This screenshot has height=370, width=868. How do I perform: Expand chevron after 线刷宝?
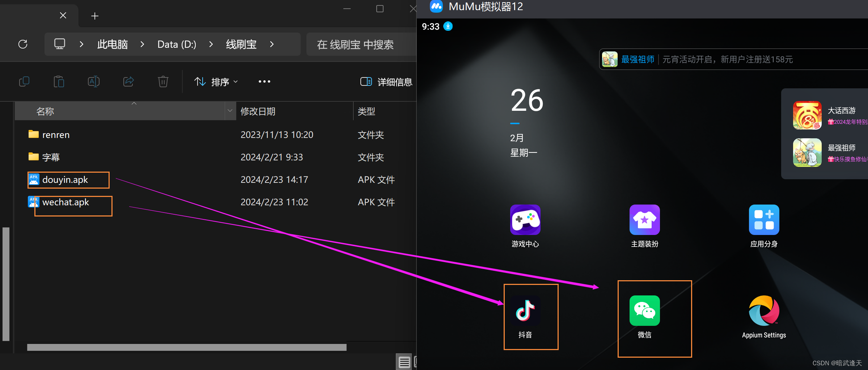coord(272,44)
